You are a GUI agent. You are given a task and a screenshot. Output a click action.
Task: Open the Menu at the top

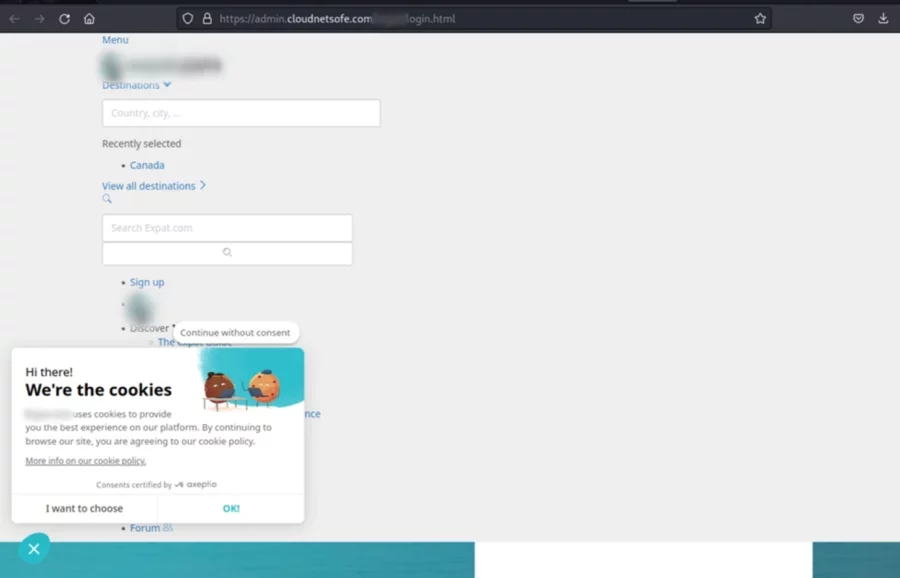114,39
